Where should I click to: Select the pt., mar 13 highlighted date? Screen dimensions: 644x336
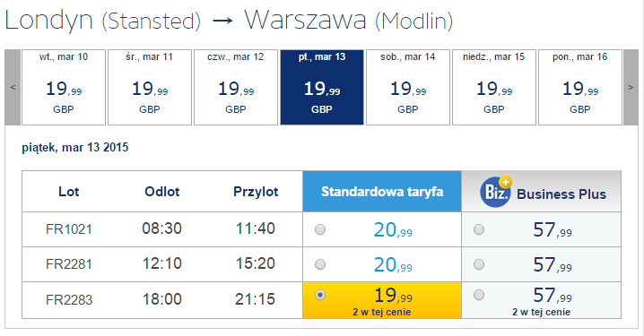click(322, 88)
